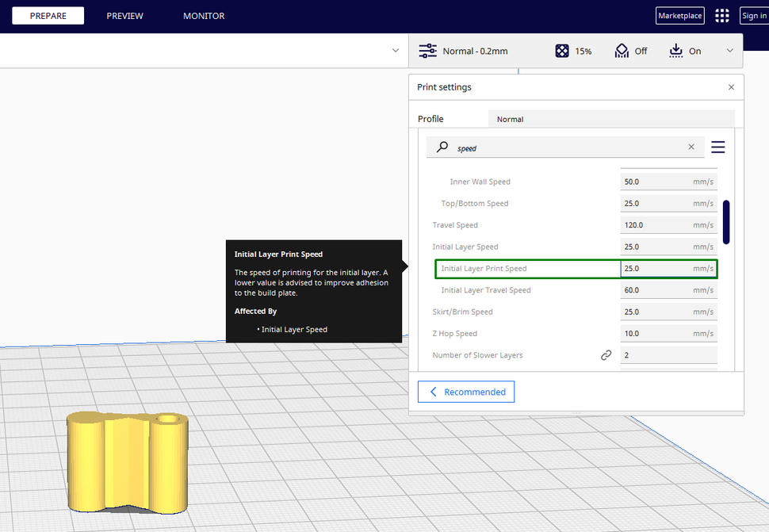Collapse the print settings dropdown chevron
The image size is (769, 532).
click(x=729, y=51)
